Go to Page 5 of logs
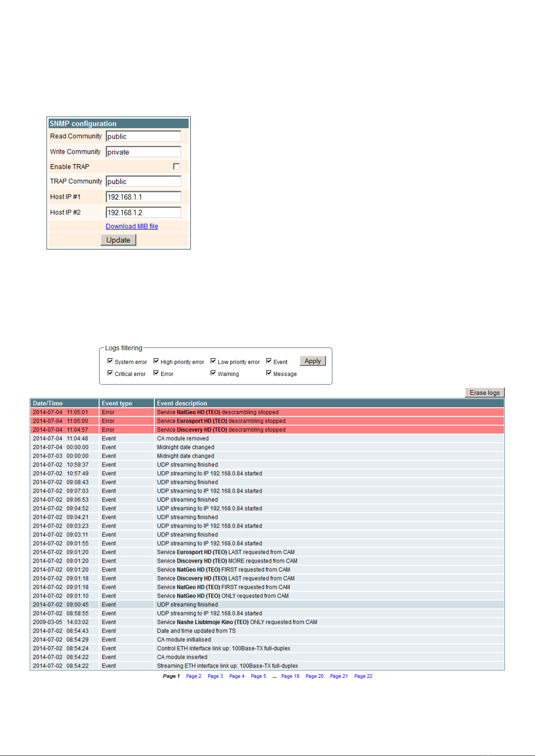This screenshot has width=535, height=756. tap(258, 677)
